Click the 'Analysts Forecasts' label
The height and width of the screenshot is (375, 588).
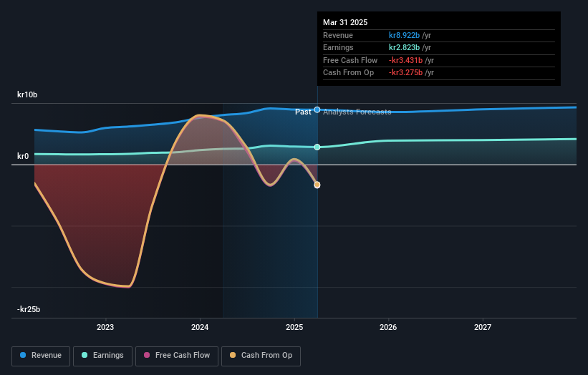click(357, 112)
